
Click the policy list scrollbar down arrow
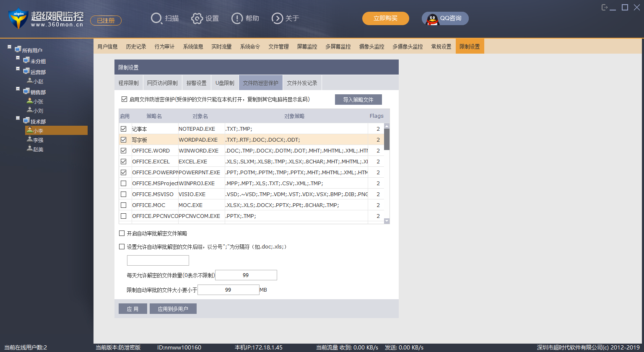click(x=387, y=221)
